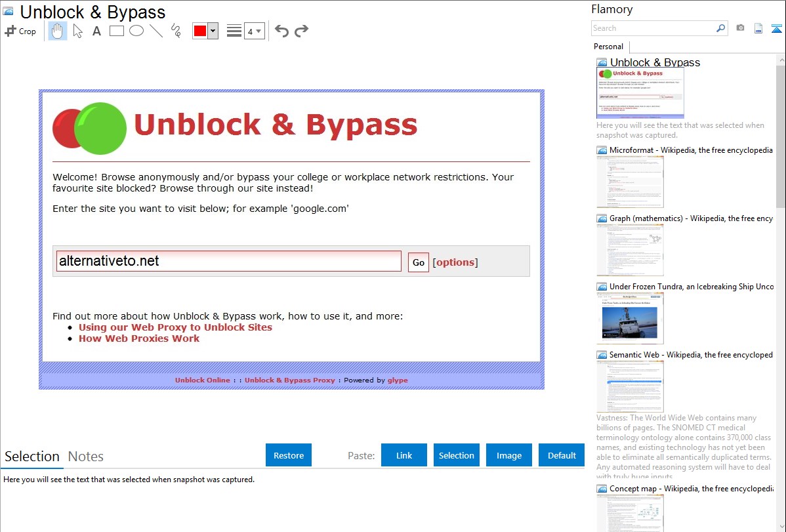Select the Text annotation tool
The image size is (786, 532).
(96, 31)
